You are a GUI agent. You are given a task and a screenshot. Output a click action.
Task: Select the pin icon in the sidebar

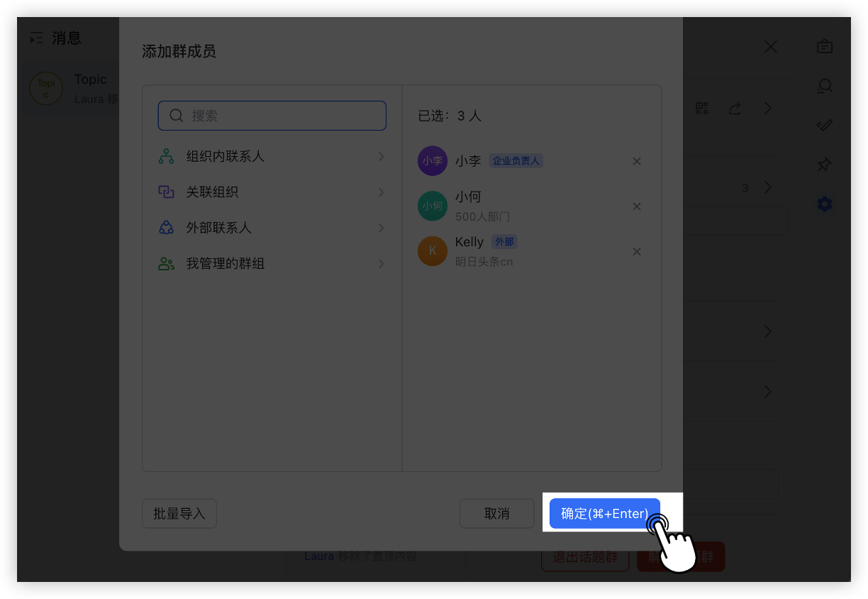[824, 164]
